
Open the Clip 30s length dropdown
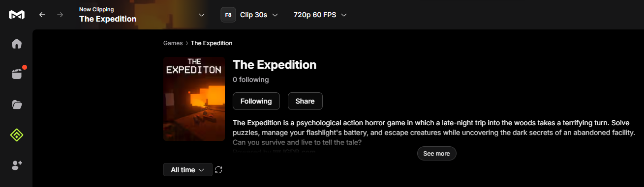tap(259, 15)
